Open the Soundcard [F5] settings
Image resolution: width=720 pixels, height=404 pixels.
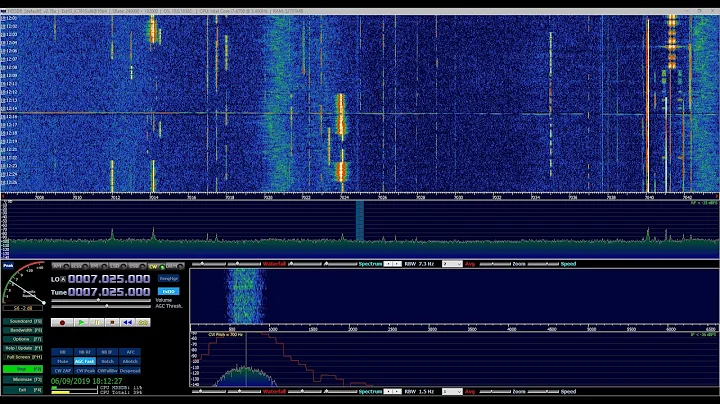coord(23,321)
